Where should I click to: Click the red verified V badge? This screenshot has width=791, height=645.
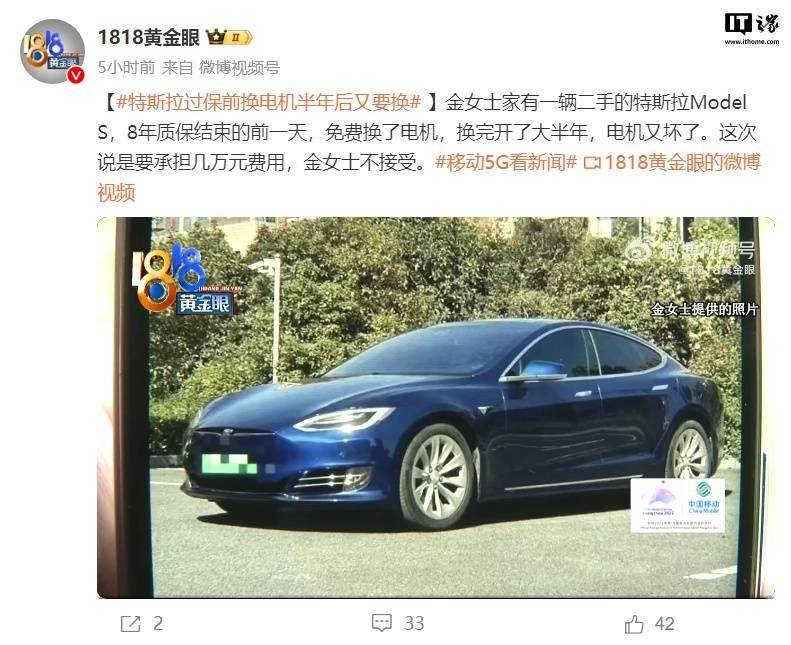tap(76, 75)
